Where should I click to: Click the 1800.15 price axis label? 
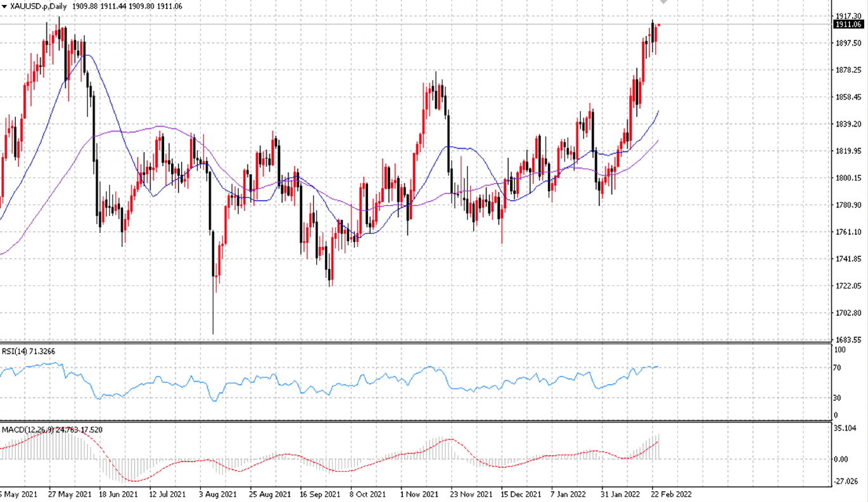tap(848, 178)
